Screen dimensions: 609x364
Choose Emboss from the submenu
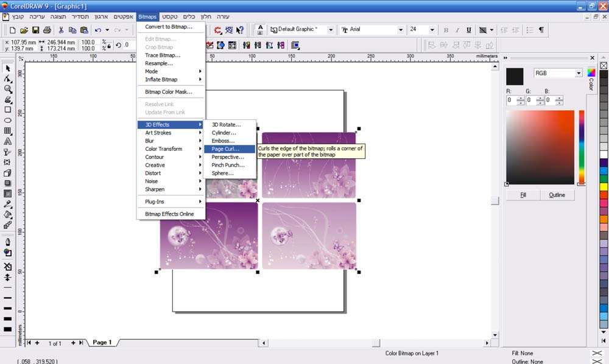(230, 141)
